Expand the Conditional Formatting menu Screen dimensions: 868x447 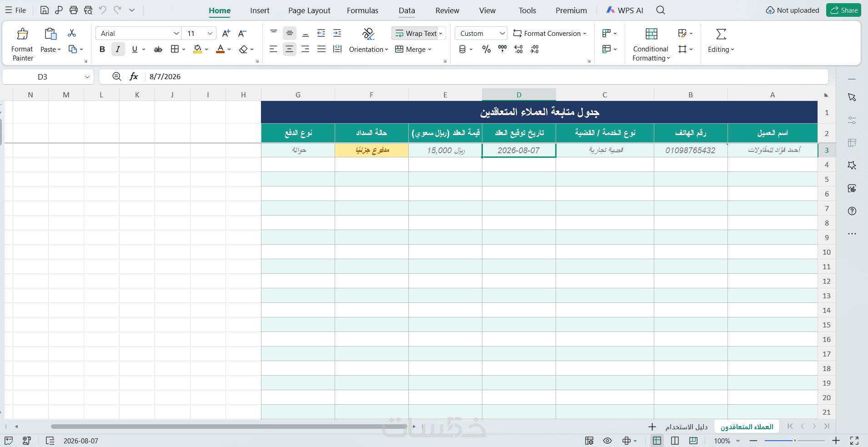pos(651,53)
